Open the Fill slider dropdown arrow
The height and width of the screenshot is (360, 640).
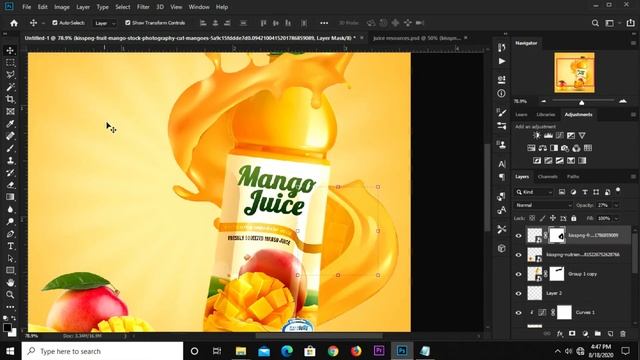616,218
